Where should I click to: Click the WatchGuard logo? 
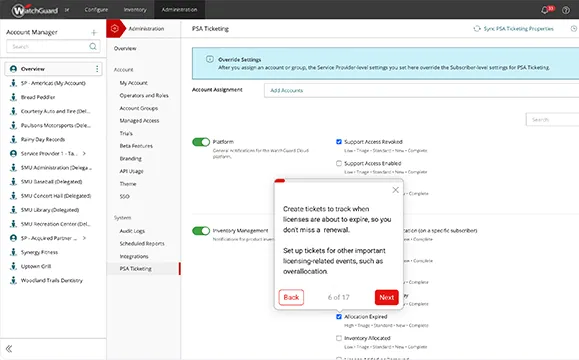[35, 10]
